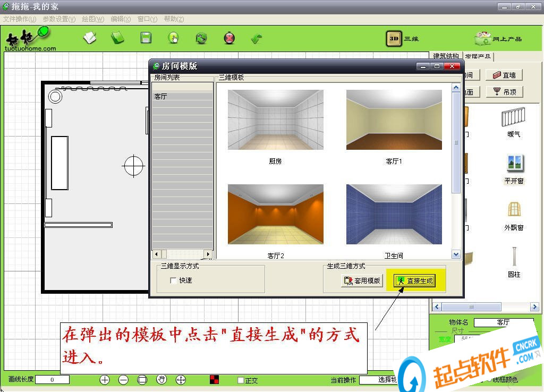
Task: Maximize the 房间模版 dialog
Action: pos(437,66)
